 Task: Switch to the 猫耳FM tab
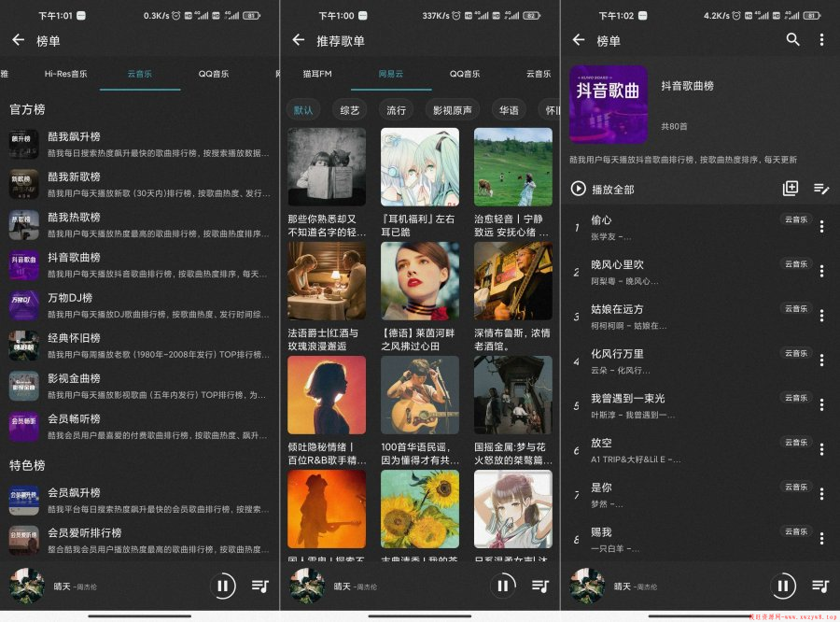pos(317,74)
